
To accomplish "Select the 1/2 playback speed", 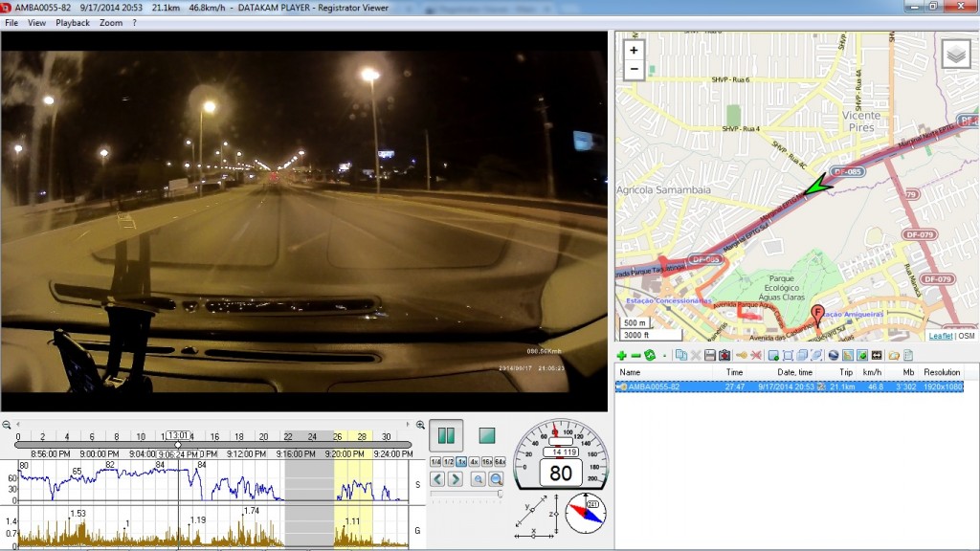I will (449, 462).
